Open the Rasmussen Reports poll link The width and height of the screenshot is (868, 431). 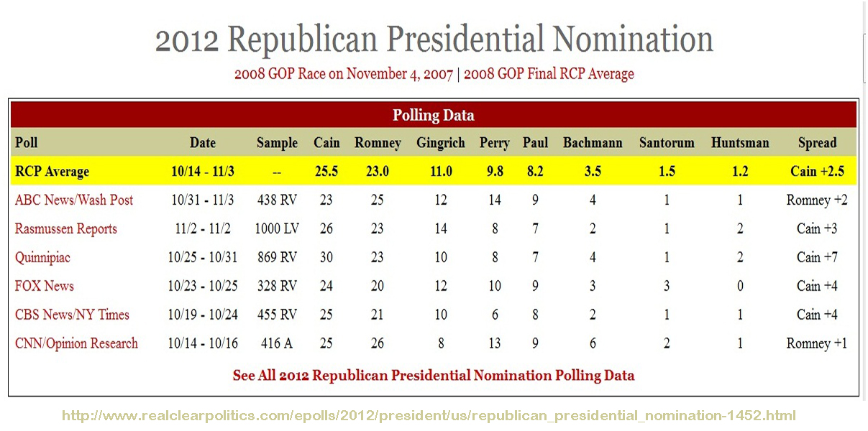(66, 229)
